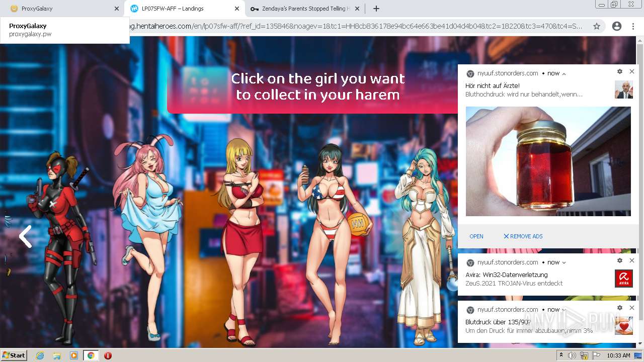Collapse the Hör nicht auf Ärzte notification chevron
Screen dimensions: 644x362
(564, 73)
